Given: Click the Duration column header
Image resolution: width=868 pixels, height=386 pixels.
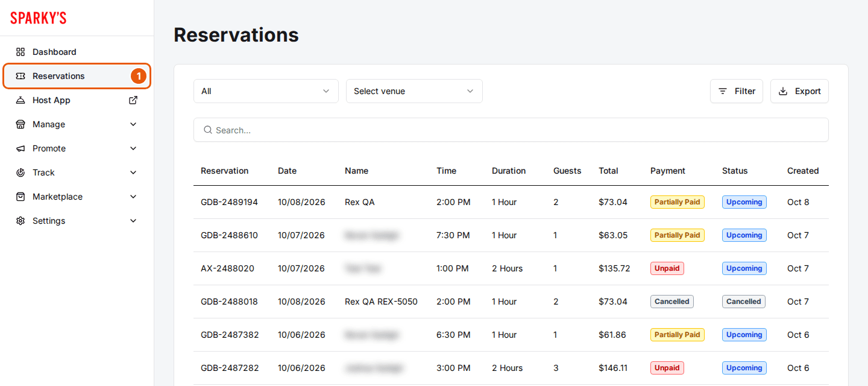Looking at the screenshot, I should point(509,171).
